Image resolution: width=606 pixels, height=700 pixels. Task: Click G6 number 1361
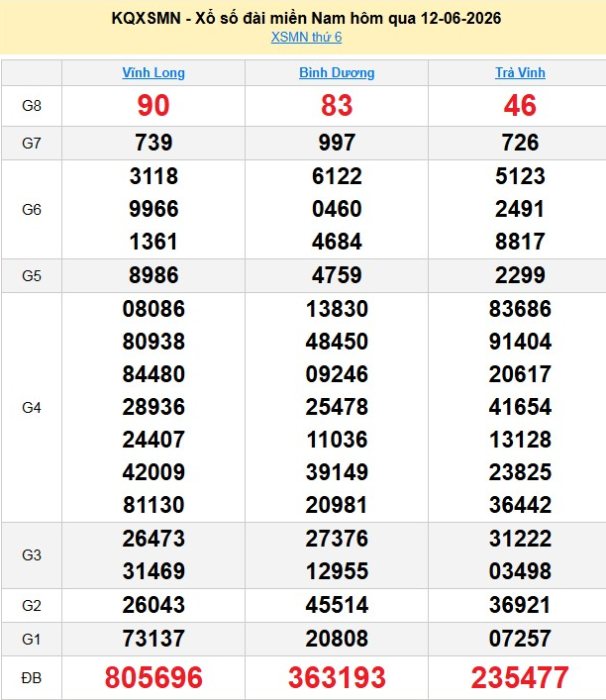153,242
